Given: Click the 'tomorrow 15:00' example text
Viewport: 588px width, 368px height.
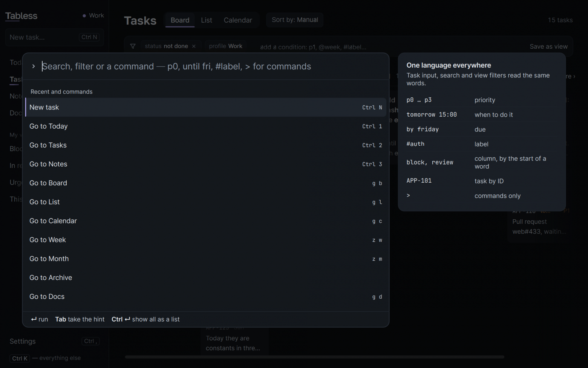Looking at the screenshot, I should [432, 114].
